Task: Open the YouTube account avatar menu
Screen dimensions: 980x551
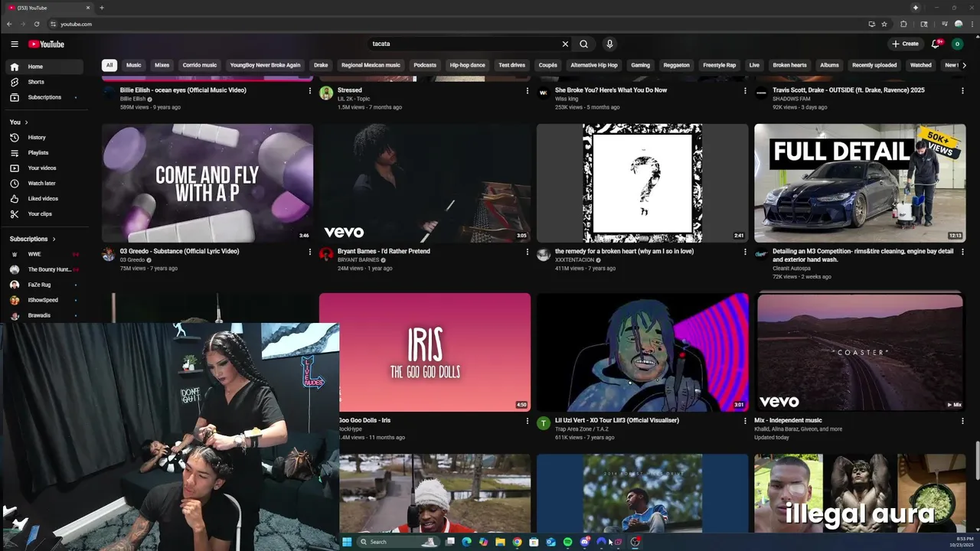Action: click(x=957, y=44)
